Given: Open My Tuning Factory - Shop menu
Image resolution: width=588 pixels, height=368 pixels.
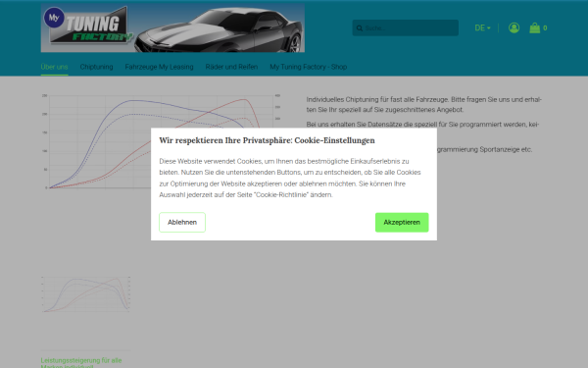Looking at the screenshot, I should [309, 67].
